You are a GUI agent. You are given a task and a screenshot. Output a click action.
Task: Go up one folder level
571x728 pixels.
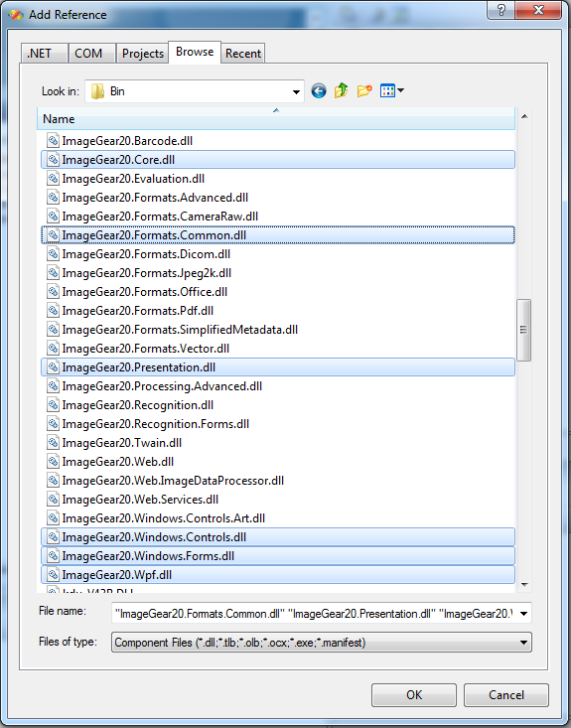[342, 90]
